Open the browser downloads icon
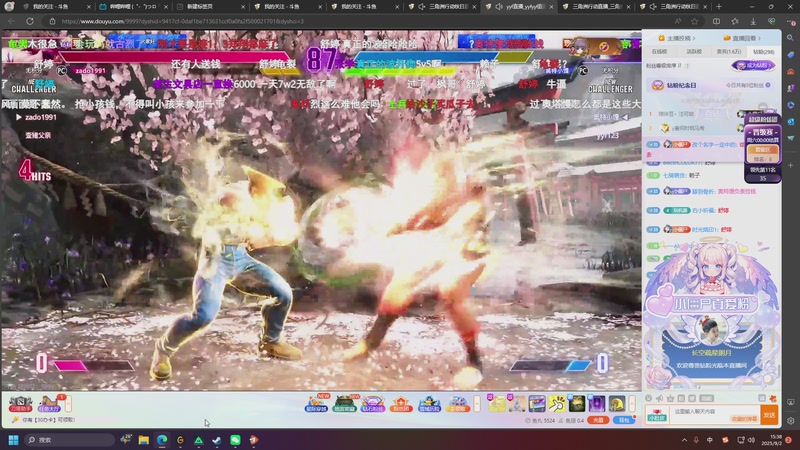800x450 pixels. (x=753, y=21)
